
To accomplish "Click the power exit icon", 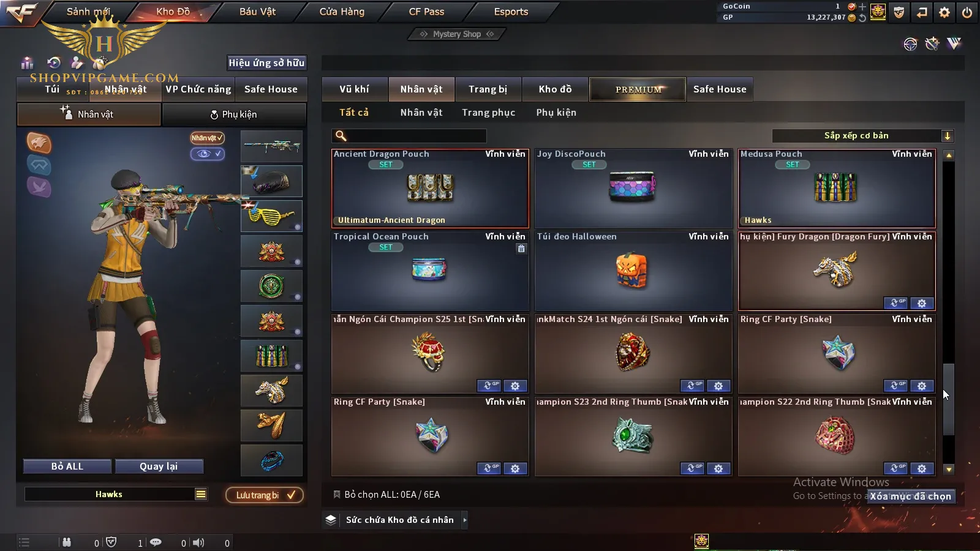I will tap(967, 12).
